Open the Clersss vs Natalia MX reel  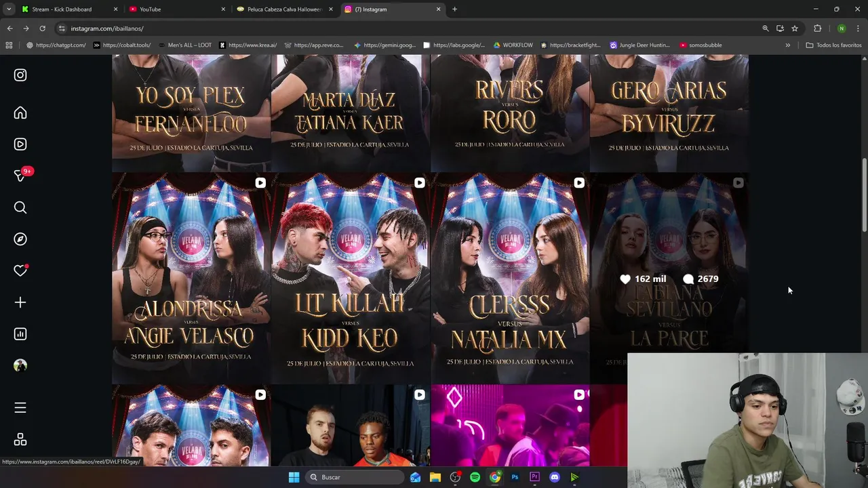509,279
